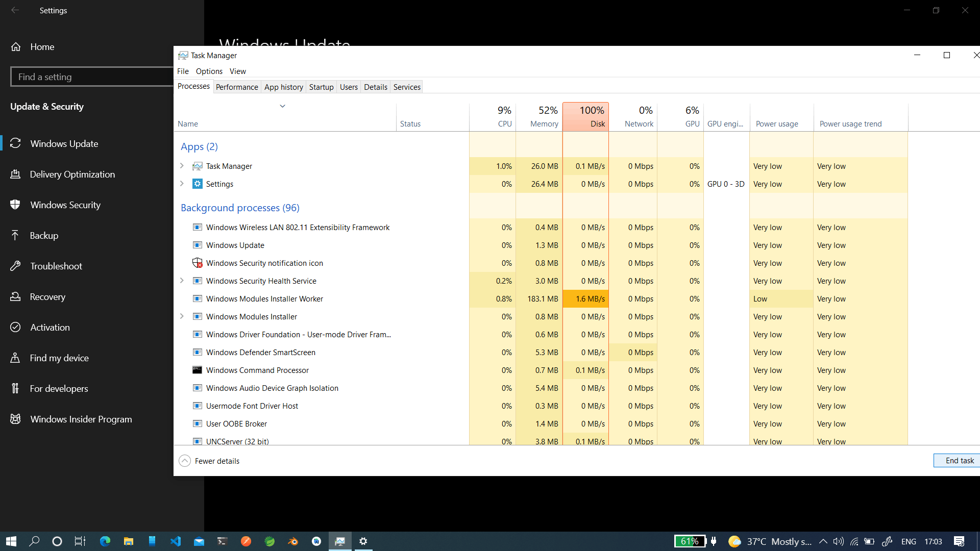Expand the Task Manager process group
Screen dimensions: 980x551
click(182, 166)
